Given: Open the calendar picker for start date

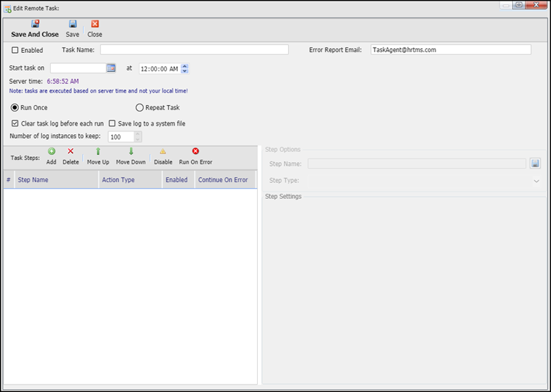Looking at the screenshot, I should (x=111, y=68).
